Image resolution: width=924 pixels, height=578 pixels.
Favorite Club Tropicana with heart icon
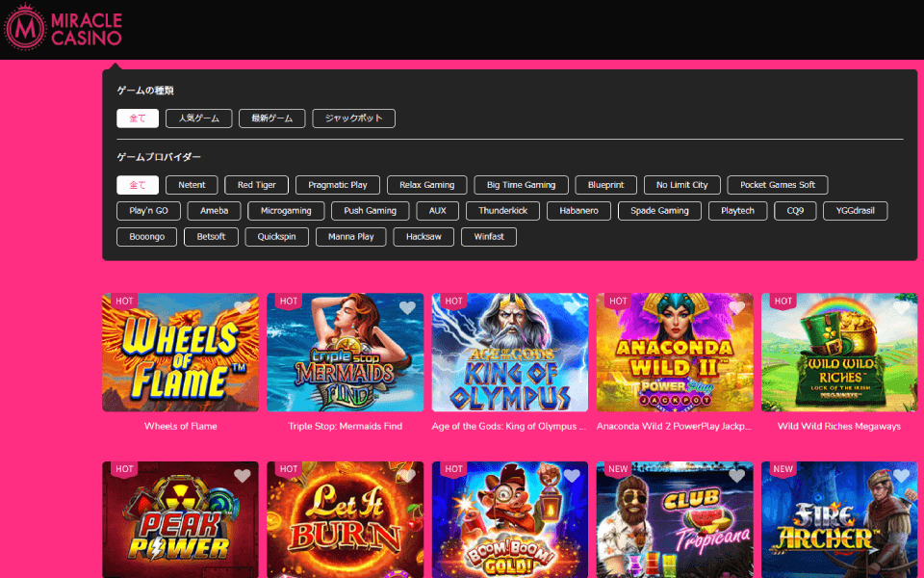pyautogui.click(x=736, y=475)
